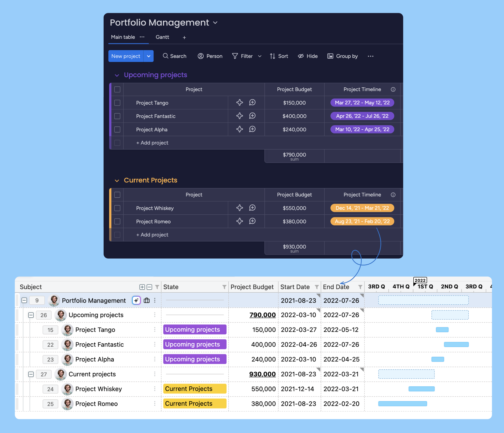The image size is (504, 433).
Task: Open the Main table tab options menu
Action: (x=142, y=37)
